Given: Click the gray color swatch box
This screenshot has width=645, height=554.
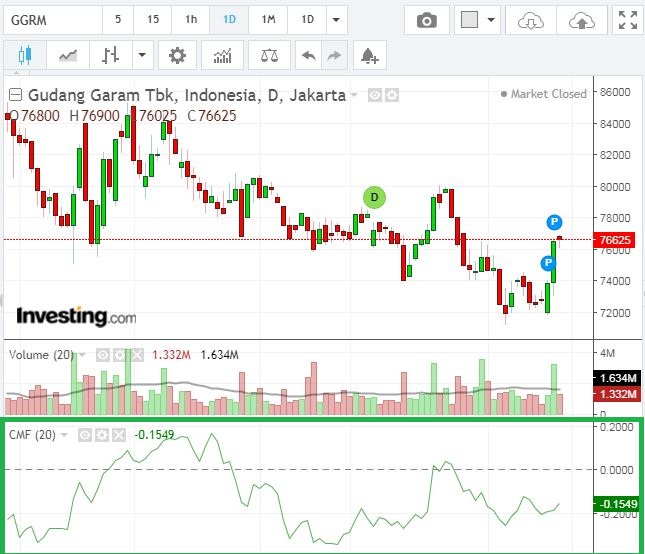Looking at the screenshot, I should [469, 20].
